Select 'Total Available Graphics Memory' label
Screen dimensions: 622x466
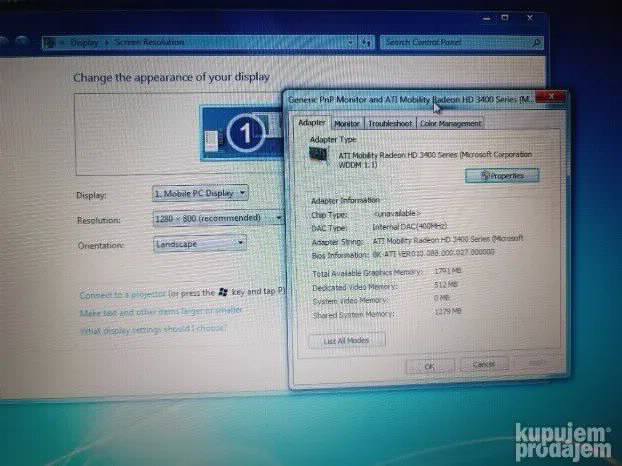click(367, 273)
